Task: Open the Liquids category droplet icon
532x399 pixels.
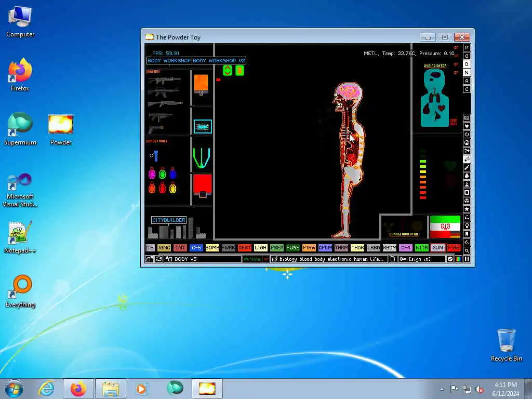Action: point(467,176)
